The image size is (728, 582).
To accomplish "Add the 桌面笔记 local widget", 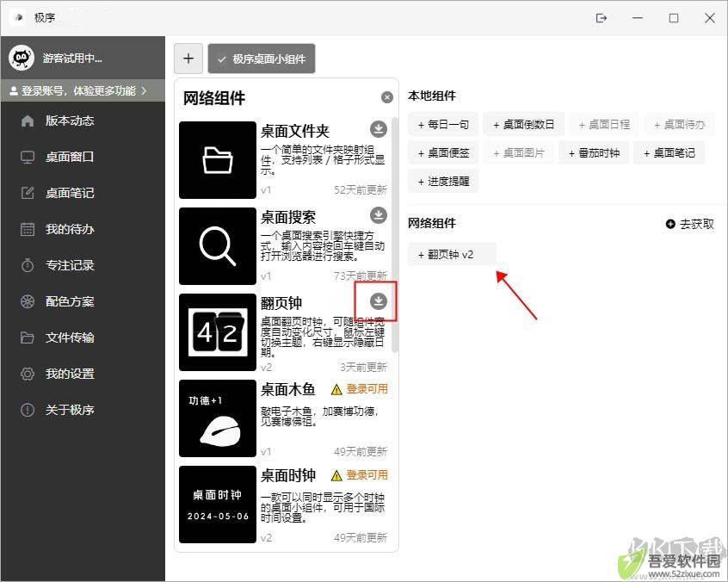I will pos(669,152).
